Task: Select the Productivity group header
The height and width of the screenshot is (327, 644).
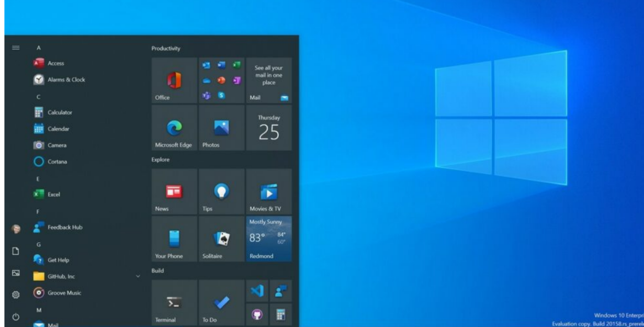Action: 166,49
